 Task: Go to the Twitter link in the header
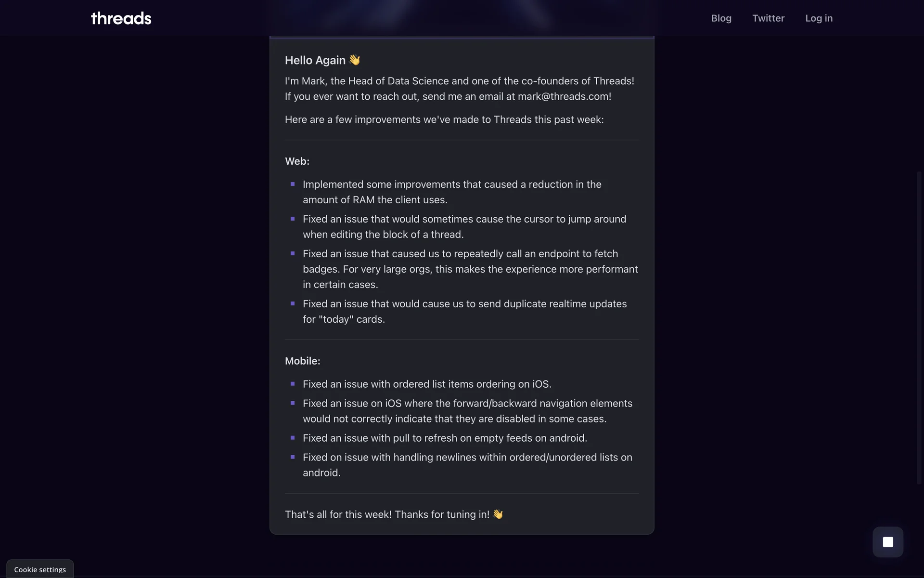point(768,18)
